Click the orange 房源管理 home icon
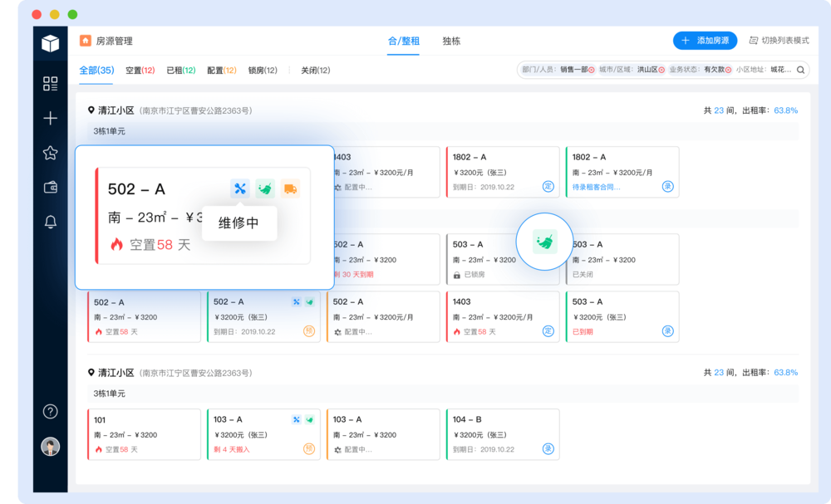This screenshot has width=831, height=504. click(86, 41)
